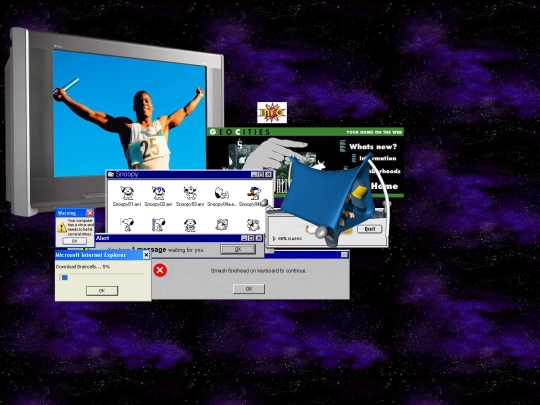Click OK in the Alert dialog
Viewport: 540px width, 405px height.
point(238,249)
